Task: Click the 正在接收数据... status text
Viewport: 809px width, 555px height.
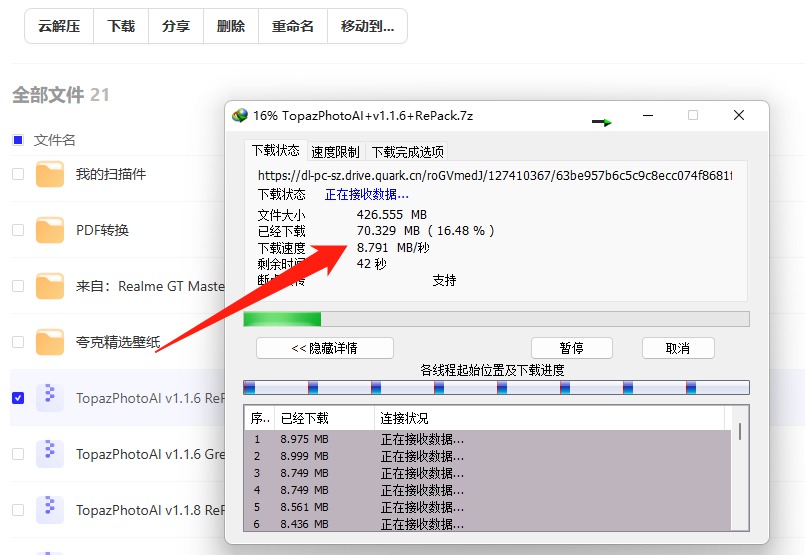Action: [x=367, y=194]
